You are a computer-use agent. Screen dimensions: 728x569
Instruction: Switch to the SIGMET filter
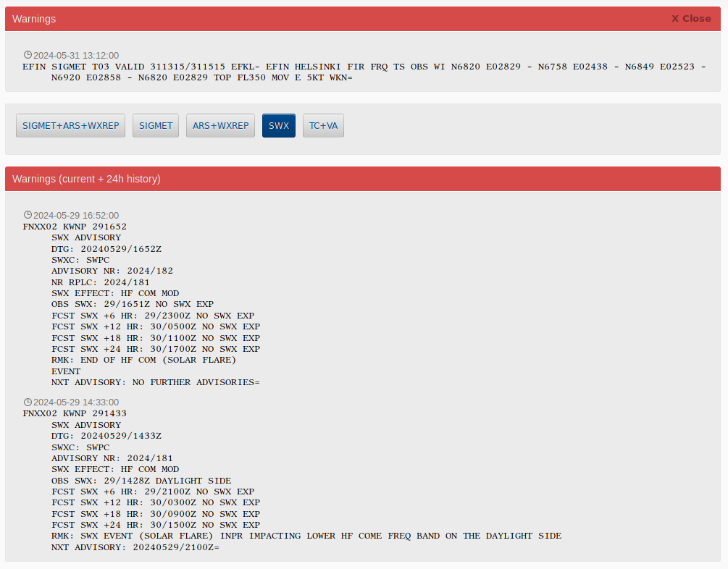click(156, 125)
